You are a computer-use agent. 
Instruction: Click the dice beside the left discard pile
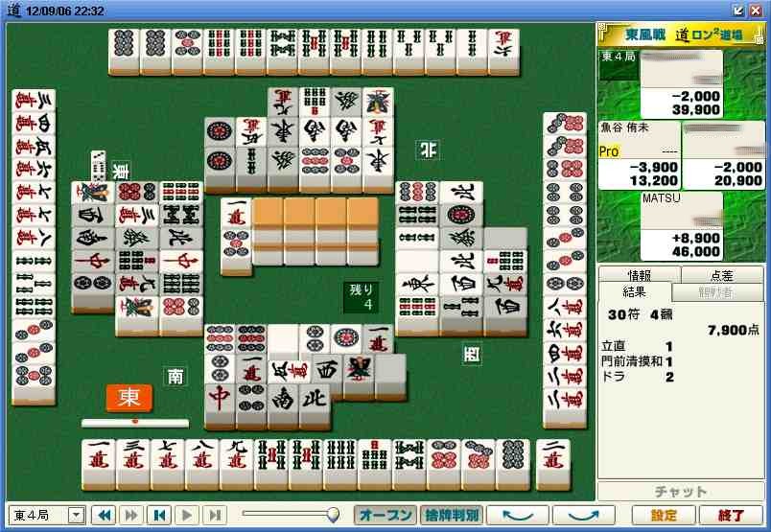99,166
